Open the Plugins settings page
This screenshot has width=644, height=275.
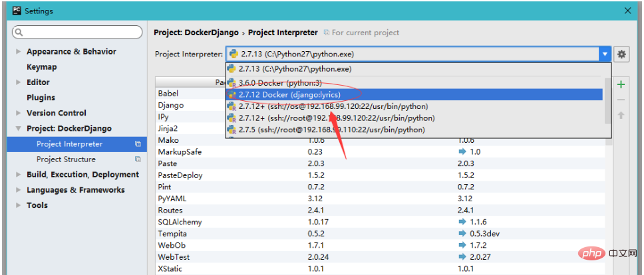[x=41, y=98]
